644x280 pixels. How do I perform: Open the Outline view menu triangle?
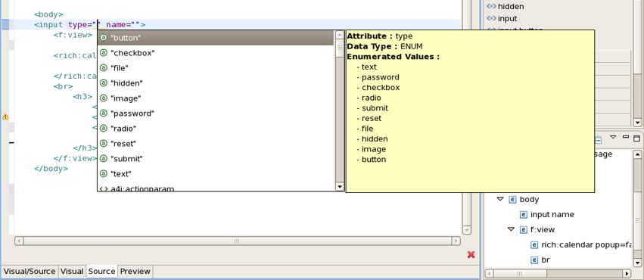tap(613, 137)
